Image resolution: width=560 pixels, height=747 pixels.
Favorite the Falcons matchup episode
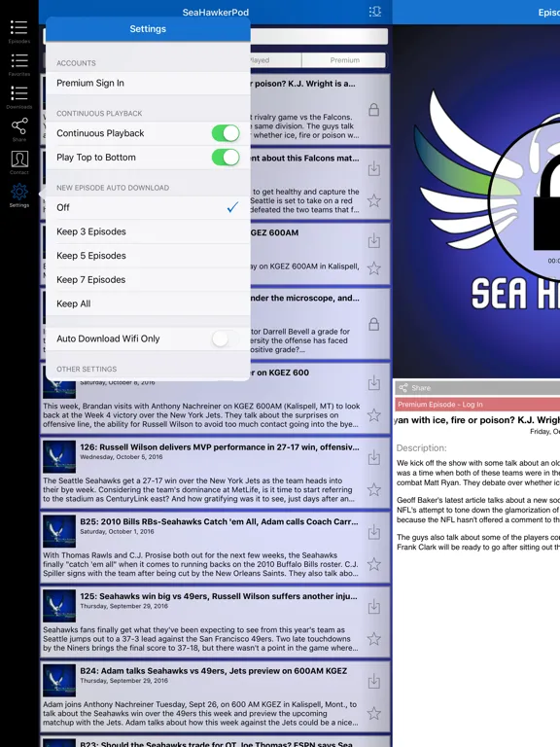click(x=373, y=200)
